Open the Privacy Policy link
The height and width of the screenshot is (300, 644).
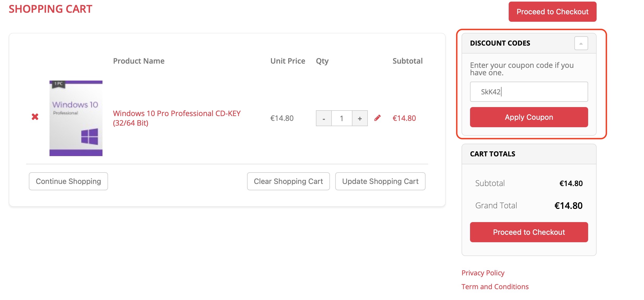tap(482, 273)
